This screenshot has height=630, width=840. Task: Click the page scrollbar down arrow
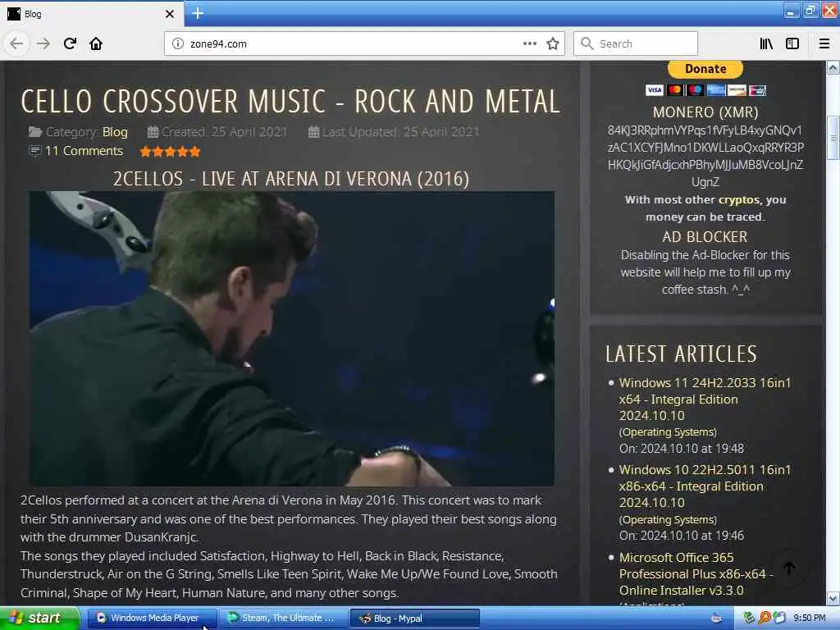(833, 598)
